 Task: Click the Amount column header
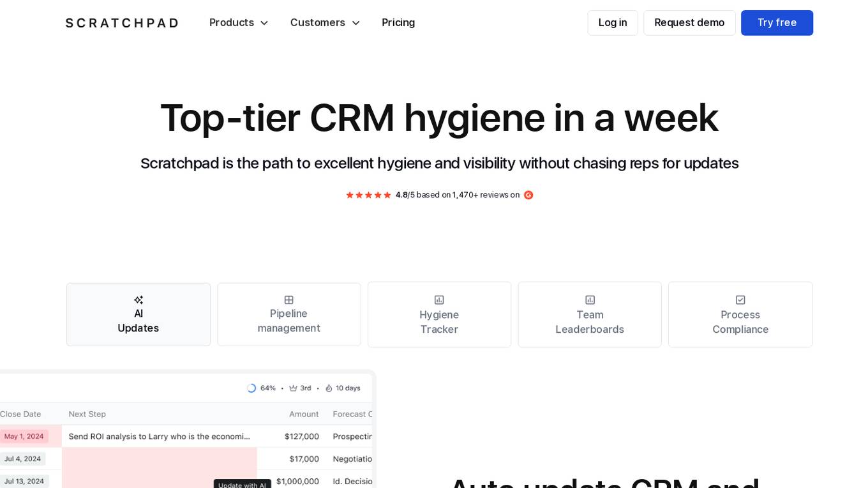[304, 414]
